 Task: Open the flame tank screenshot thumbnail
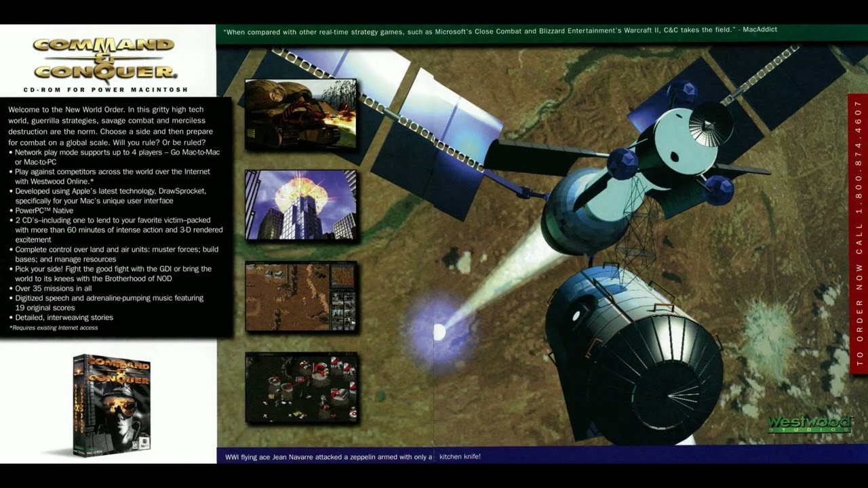point(300,114)
